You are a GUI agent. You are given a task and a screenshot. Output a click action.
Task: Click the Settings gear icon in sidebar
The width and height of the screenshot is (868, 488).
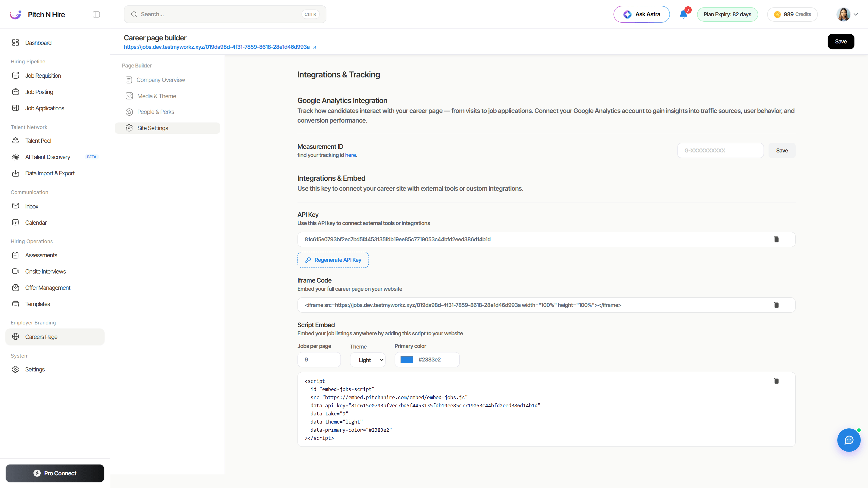coord(15,369)
